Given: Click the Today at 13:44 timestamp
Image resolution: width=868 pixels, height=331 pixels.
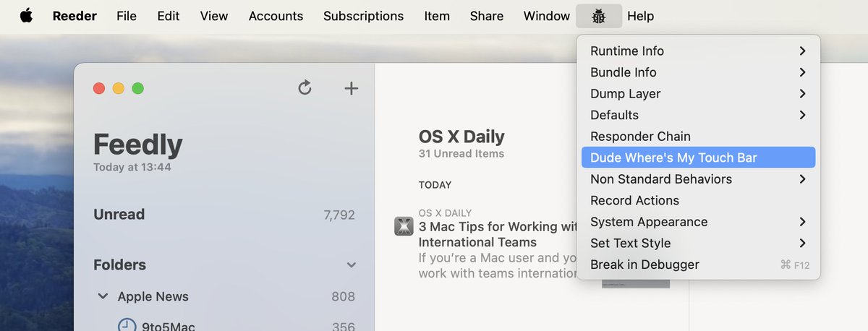Looking at the screenshot, I should (x=132, y=167).
